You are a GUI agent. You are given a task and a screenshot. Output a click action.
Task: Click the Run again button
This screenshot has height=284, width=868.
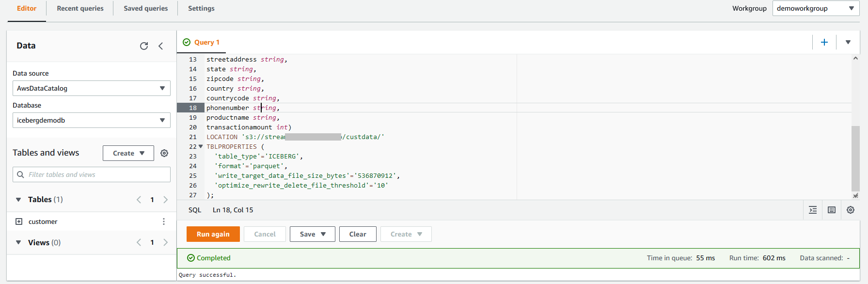213,234
